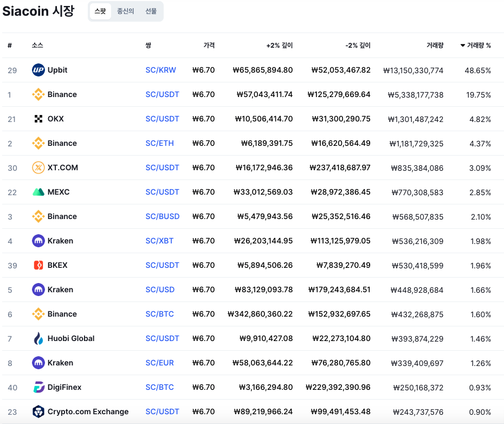Open the SC/XBT pair link
504x424 pixels.
point(159,241)
